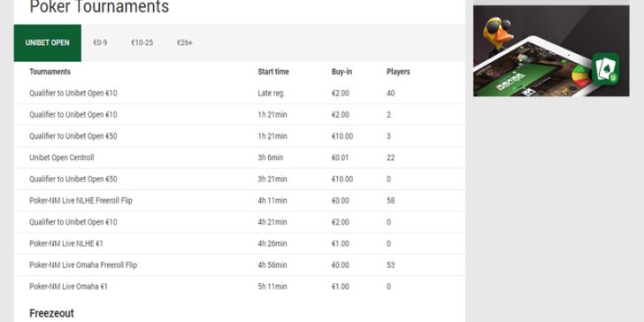Open Poker-NM Live NLHE €1 tournament

point(240,243)
